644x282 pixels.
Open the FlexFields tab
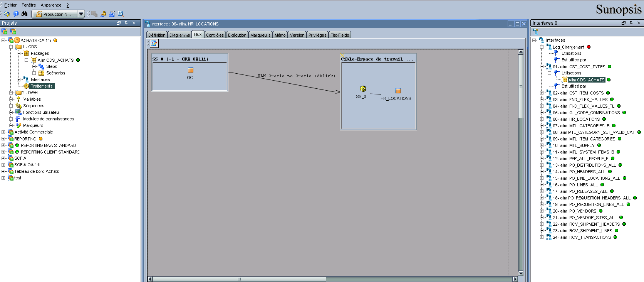(340, 35)
